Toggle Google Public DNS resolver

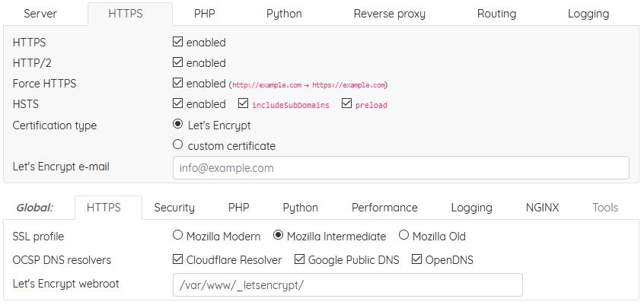pyautogui.click(x=300, y=260)
